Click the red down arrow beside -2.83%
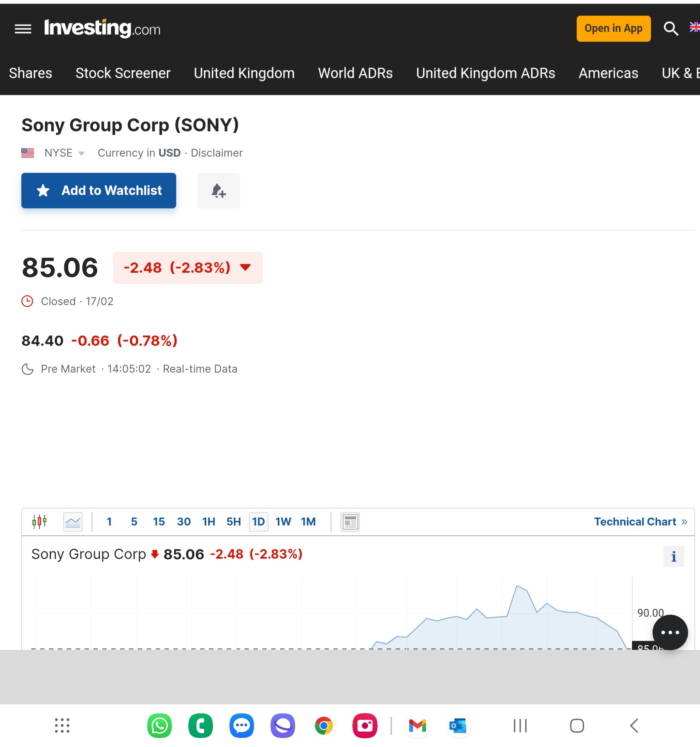Screen dimensions: 700x747 coord(245,267)
